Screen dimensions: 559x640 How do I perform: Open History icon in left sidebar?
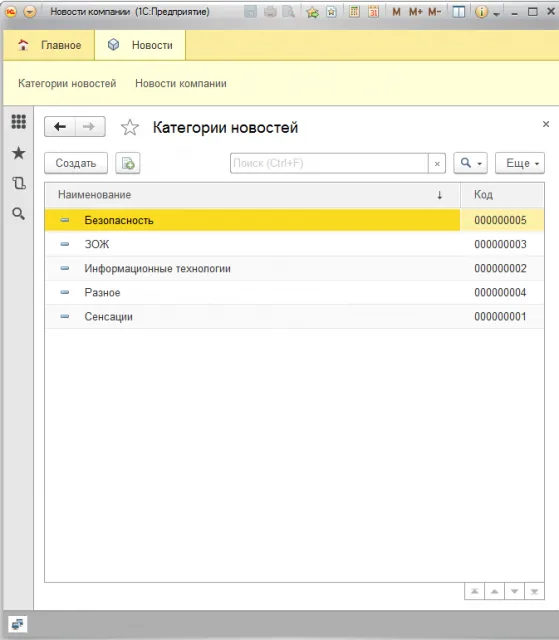coord(18,183)
